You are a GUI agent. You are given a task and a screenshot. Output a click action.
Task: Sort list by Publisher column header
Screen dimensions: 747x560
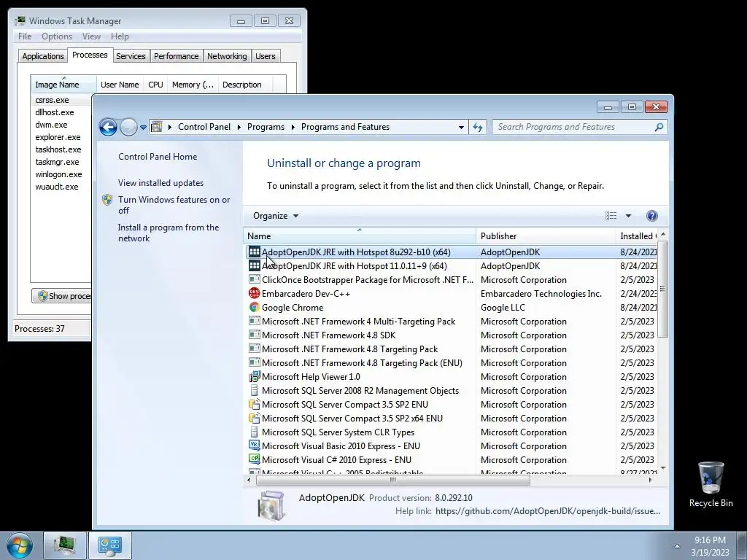click(x=546, y=236)
